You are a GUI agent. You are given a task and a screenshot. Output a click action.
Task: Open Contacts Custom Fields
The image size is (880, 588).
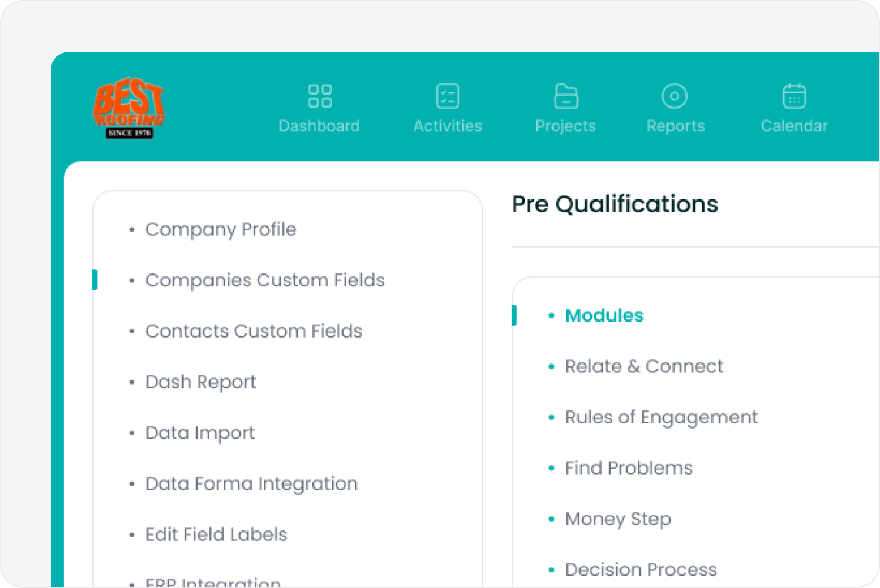[x=254, y=331]
